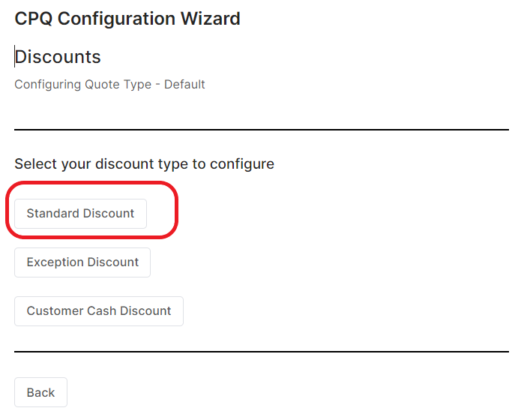Click the word 'Default' in the quote type subtitle
Image resolution: width=527 pixels, height=420 pixels.
(184, 84)
